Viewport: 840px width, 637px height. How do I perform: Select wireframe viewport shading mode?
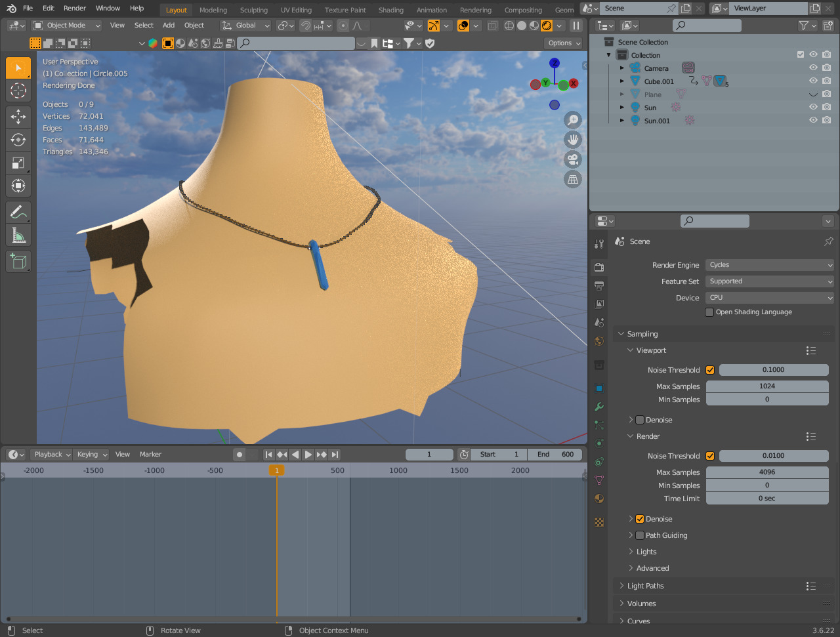pyautogui.click(x=509, y=26)
